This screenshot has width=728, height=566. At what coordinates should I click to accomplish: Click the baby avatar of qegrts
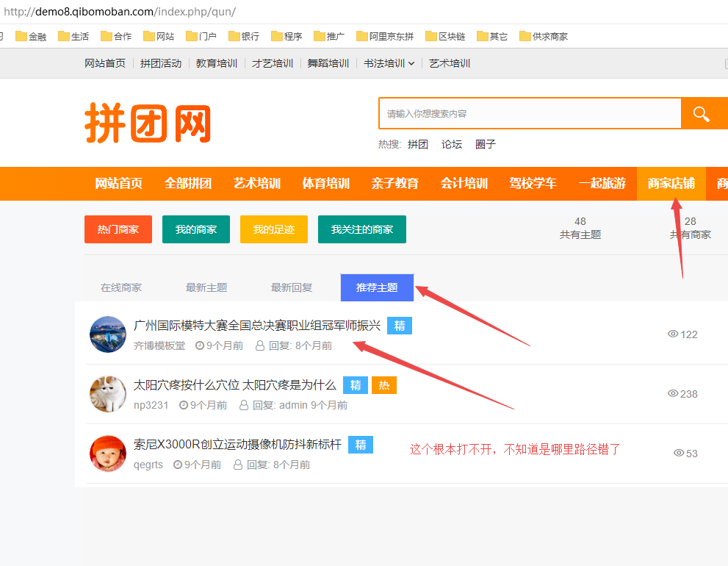coord(108,454)
